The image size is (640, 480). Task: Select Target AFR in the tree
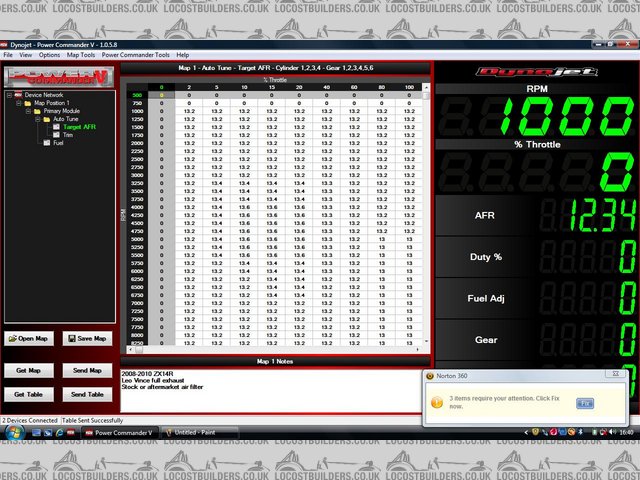tap(80, 127)
